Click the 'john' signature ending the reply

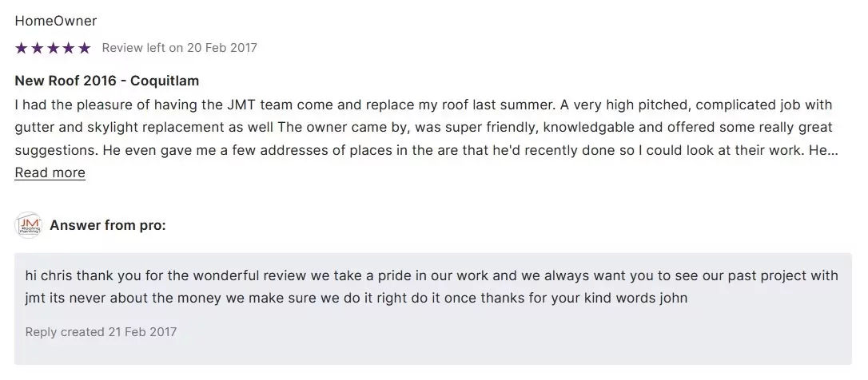(673, 298)
